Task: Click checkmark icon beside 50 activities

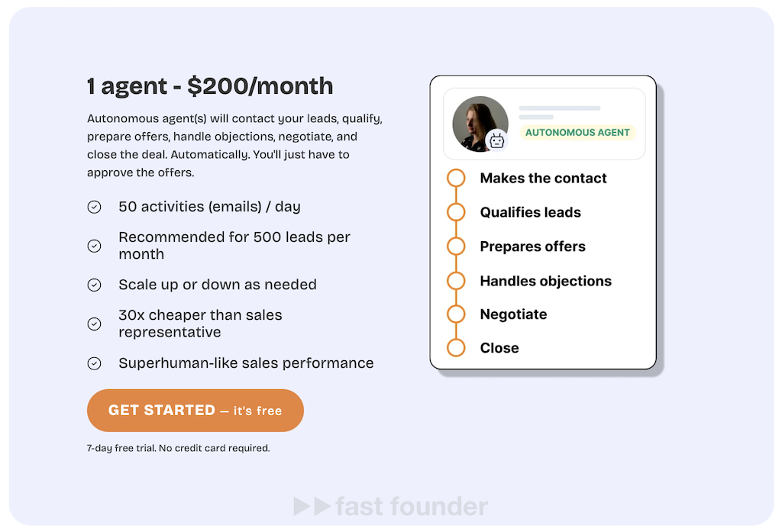Action: click(94, 207)
